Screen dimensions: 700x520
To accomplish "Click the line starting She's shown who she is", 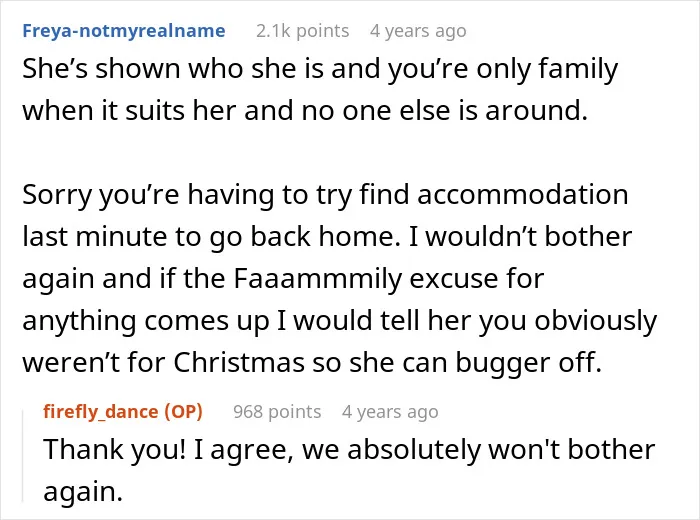I will tap(320, 70).
